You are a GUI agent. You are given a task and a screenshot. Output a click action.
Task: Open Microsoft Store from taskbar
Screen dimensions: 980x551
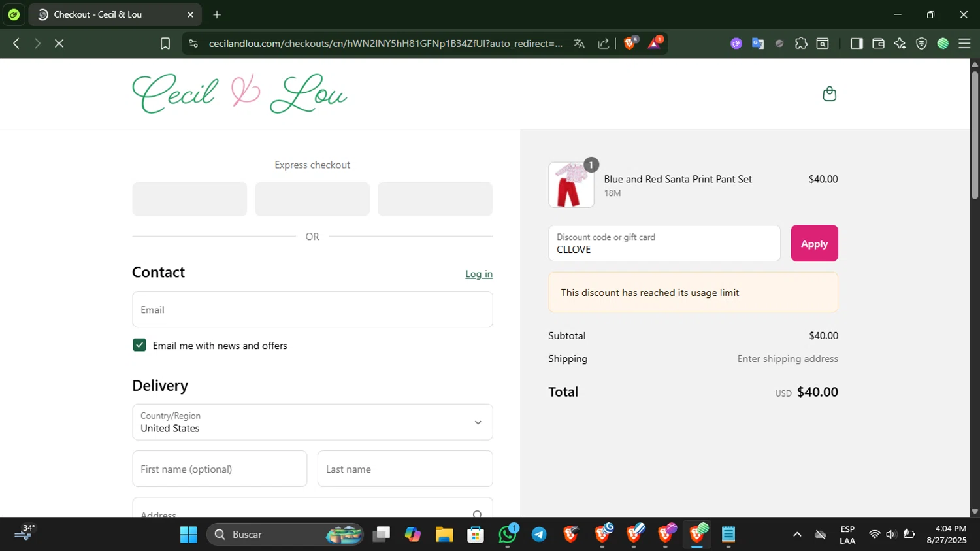point(476,535)
